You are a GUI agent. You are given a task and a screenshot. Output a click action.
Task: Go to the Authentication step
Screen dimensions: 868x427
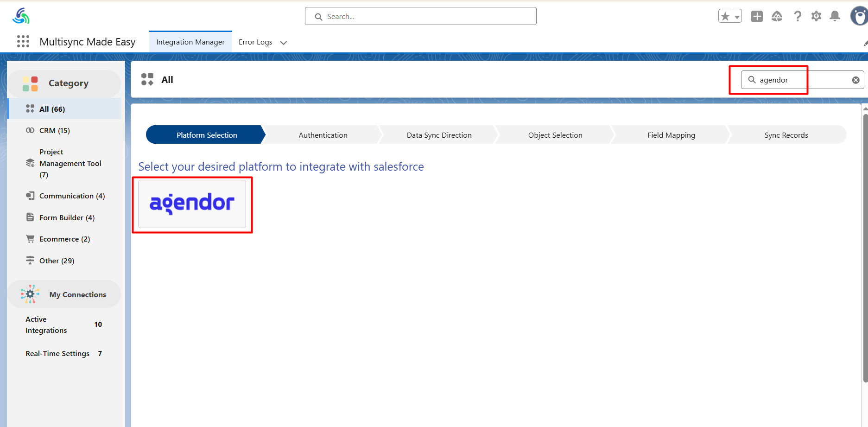point(323,135)
